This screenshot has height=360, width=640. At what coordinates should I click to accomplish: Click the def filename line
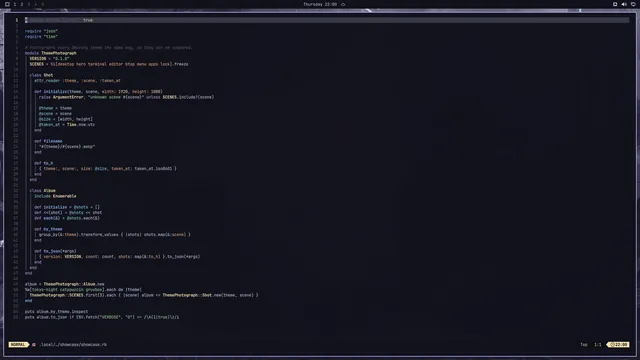(x=48, y=141)
